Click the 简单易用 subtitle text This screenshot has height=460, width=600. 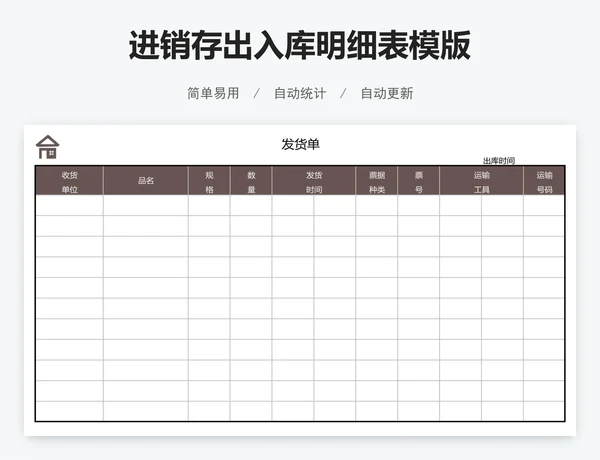[x=213, y=93]
